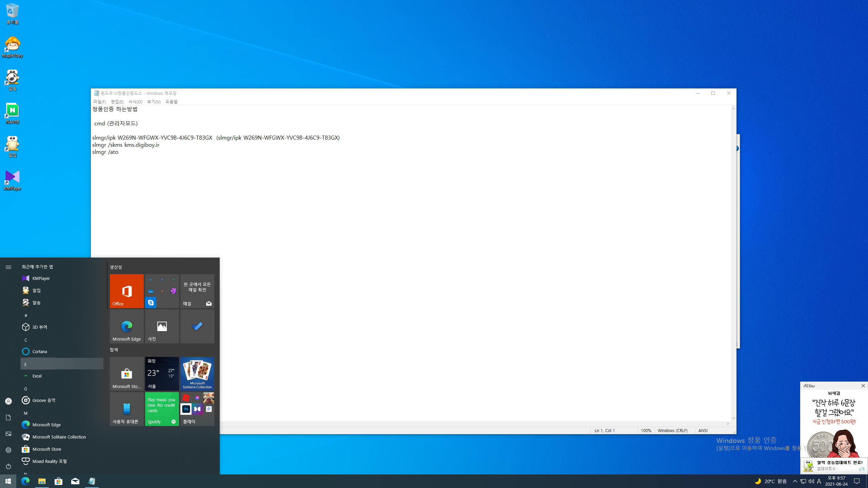Click the Microsoft Edge tile
Screen dimensions: 868x488
pyautogui.click(x=126, y=326)
